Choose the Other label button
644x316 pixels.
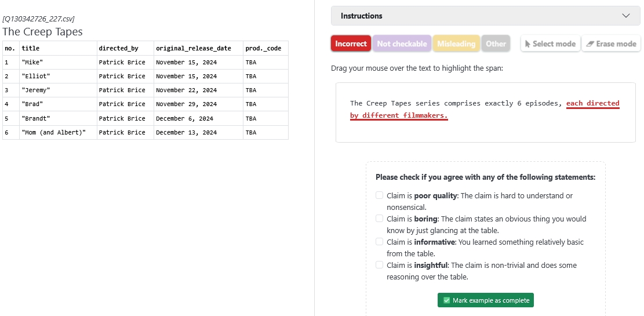click(496, 43)
